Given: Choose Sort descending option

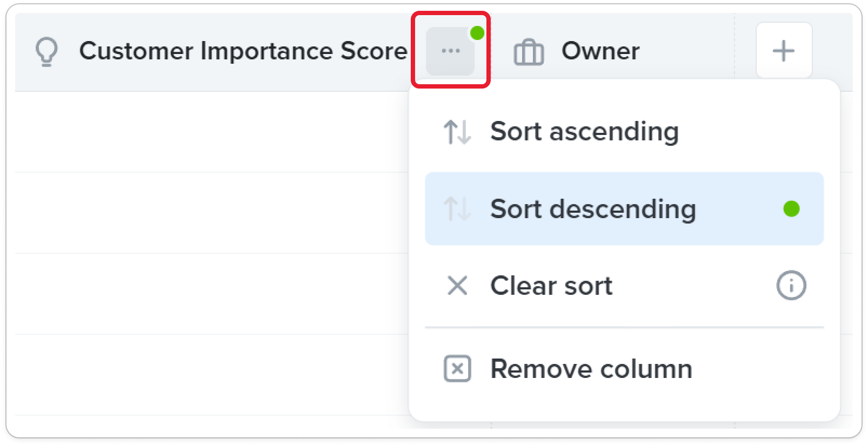Looking at the screenshot, I should click(624, 208).
